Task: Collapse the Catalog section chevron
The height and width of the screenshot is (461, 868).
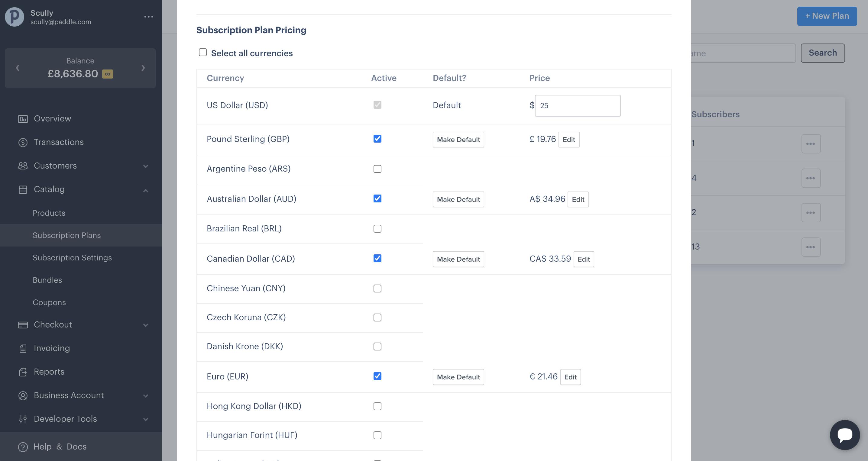Action: tap(146, 190)
